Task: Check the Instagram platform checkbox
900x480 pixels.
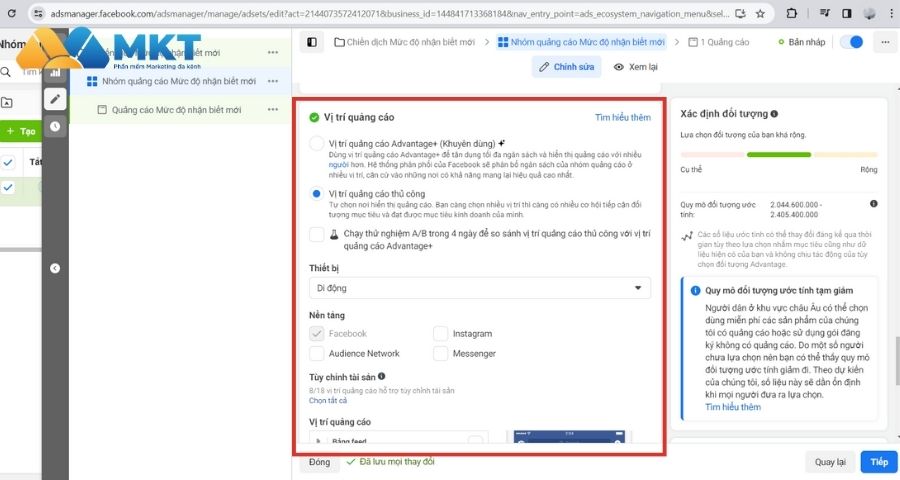Action: tap(441, 334)
